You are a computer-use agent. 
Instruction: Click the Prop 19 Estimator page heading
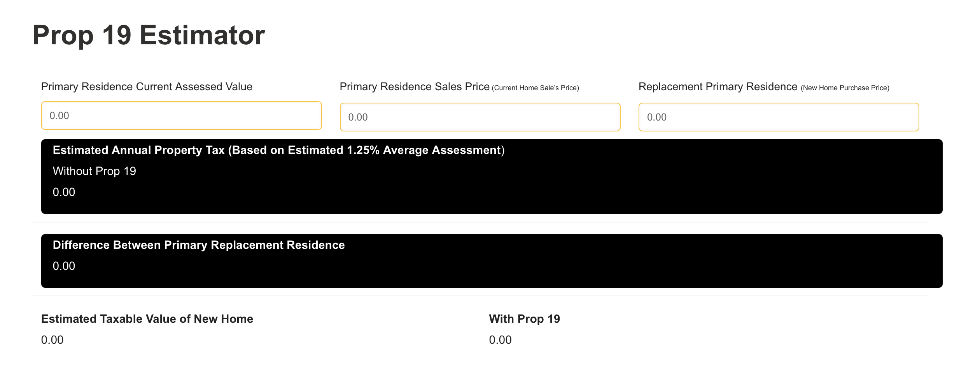(149, 35)
